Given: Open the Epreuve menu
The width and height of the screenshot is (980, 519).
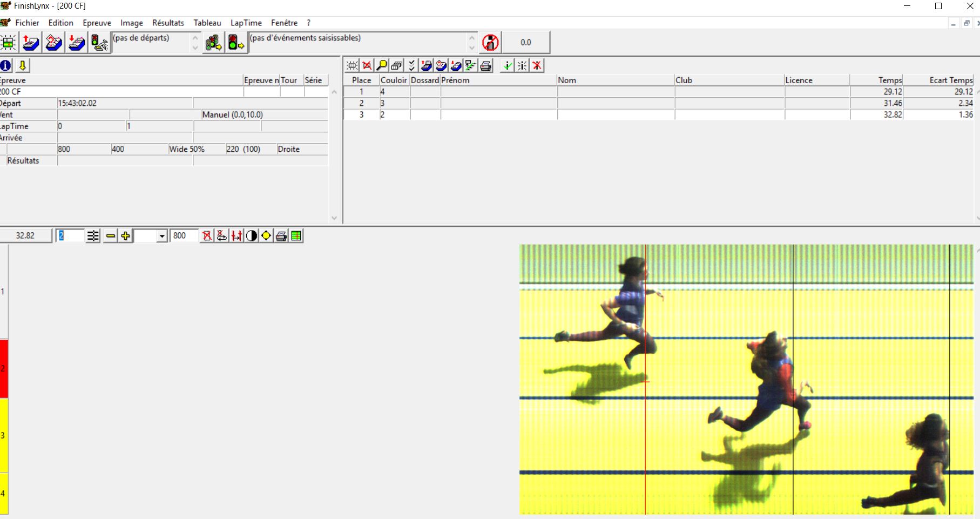Looking at the screenshot, I should [x=97, y=23].
